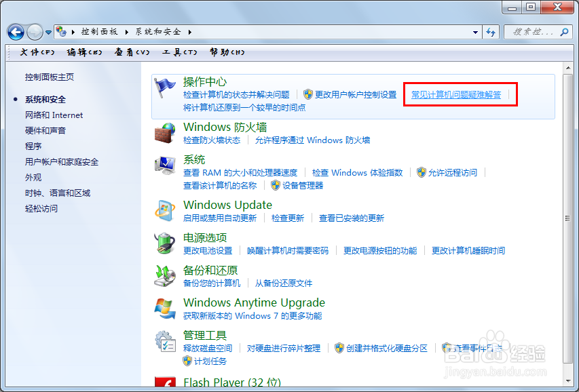Click the Control Panel icon in address bar
The image size is (579, 392).
61,32
